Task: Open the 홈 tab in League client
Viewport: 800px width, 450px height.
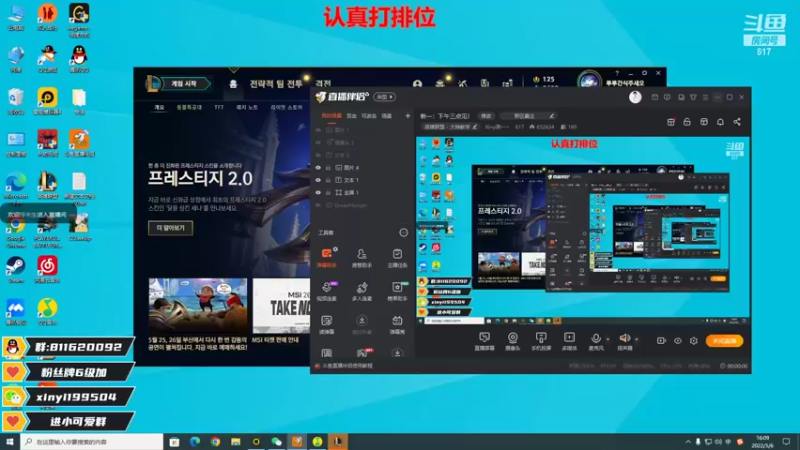Action: [233, 84]
